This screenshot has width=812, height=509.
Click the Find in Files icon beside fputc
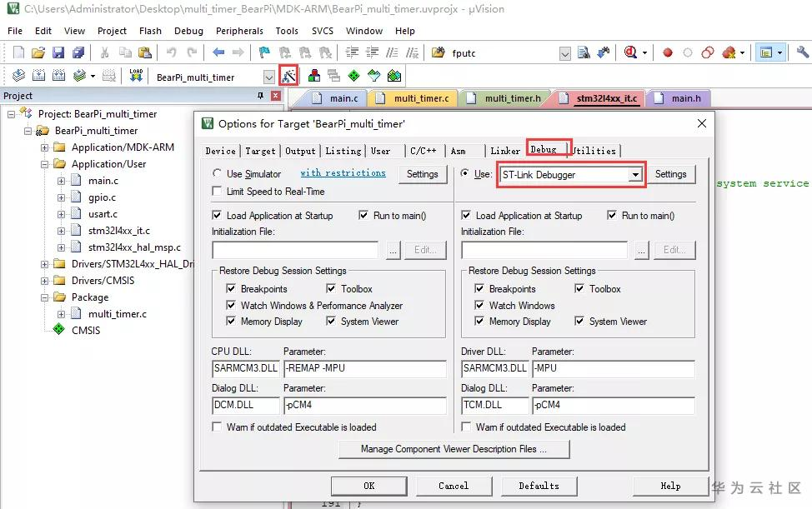pos(584,52)
